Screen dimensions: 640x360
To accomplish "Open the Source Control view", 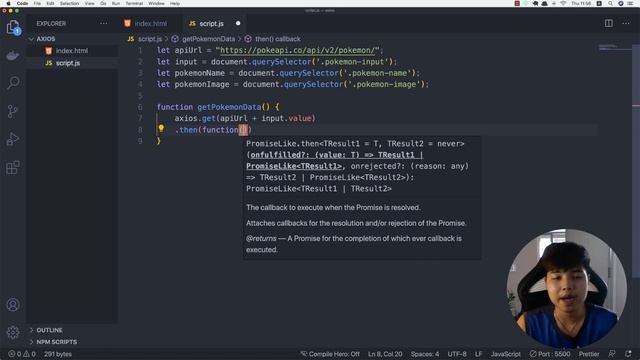I will [x=13, y=111].
